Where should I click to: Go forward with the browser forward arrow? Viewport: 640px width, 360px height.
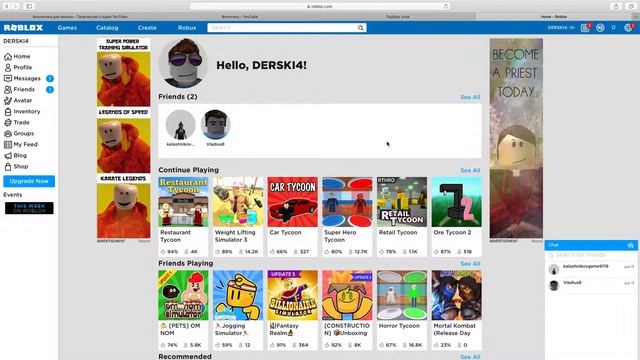pyautogui.click(x=16, y=6)
